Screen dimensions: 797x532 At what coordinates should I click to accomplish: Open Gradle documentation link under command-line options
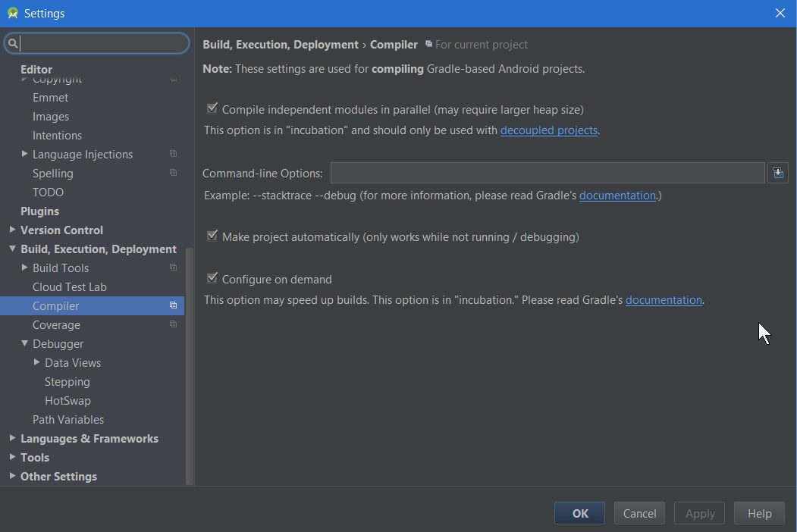(617, 195)
